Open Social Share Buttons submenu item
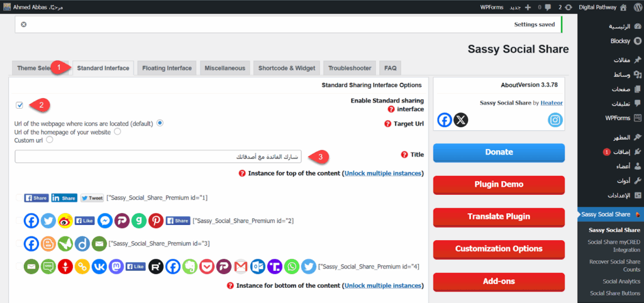This screenshot has width=644, height=303. (615, 293)
